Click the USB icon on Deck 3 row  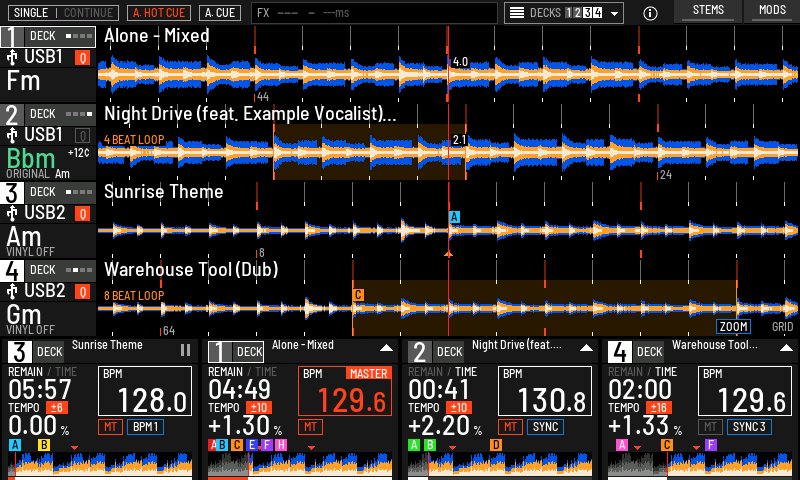pyautogui.click(x=12, y=213)
